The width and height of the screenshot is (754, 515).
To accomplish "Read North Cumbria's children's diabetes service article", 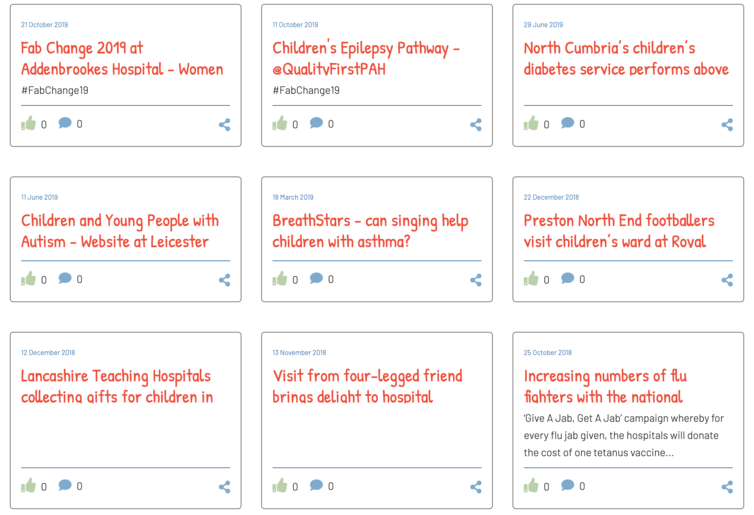I will point(626,59).
